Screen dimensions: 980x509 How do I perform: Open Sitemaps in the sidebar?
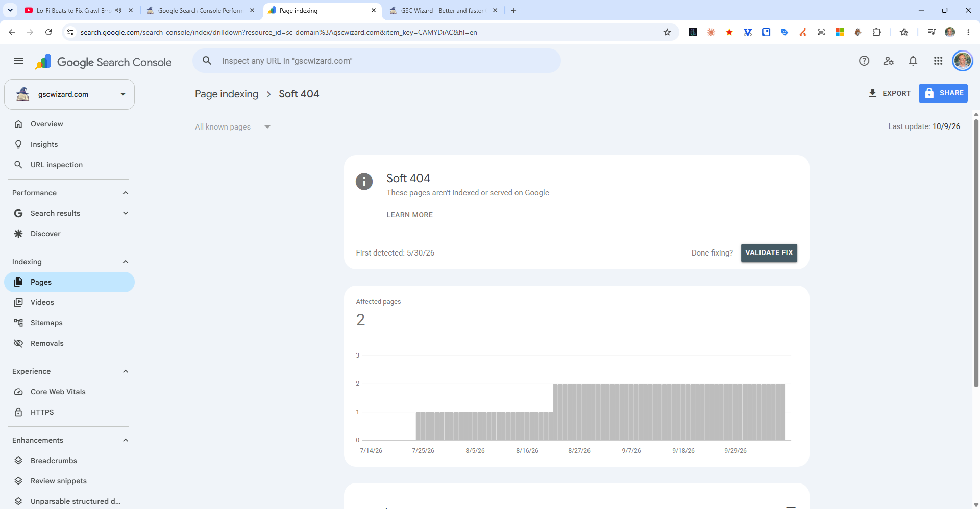click(69, 323)
